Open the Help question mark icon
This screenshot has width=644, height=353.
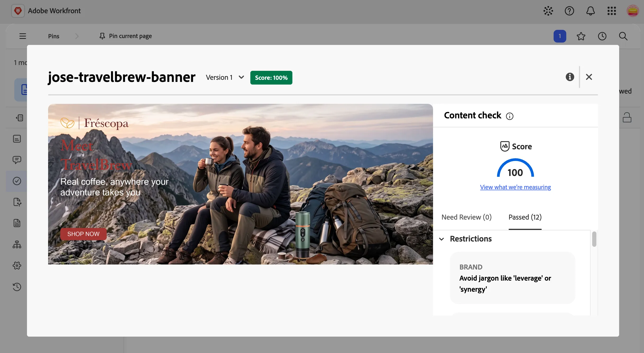(x=569, y=11)
